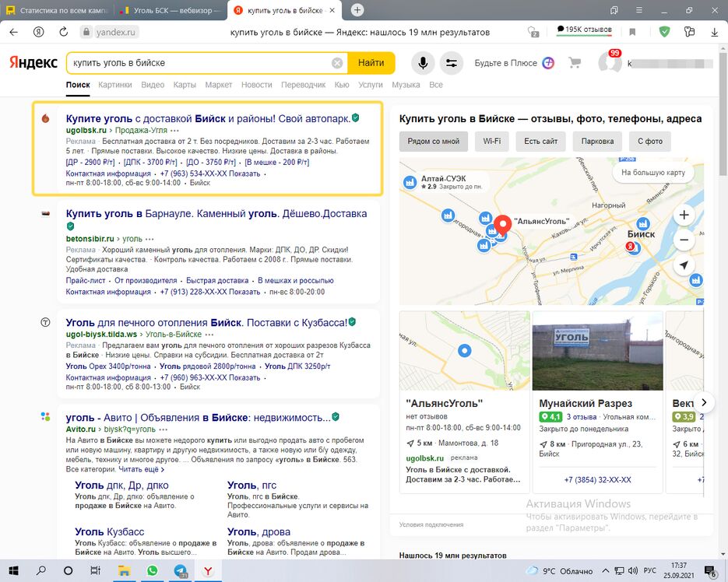Image resolution: width=728 pixels, height=582 pixels.
Task: Open result "Купите уголь с доставкой Бийск"
Action: 208,119
